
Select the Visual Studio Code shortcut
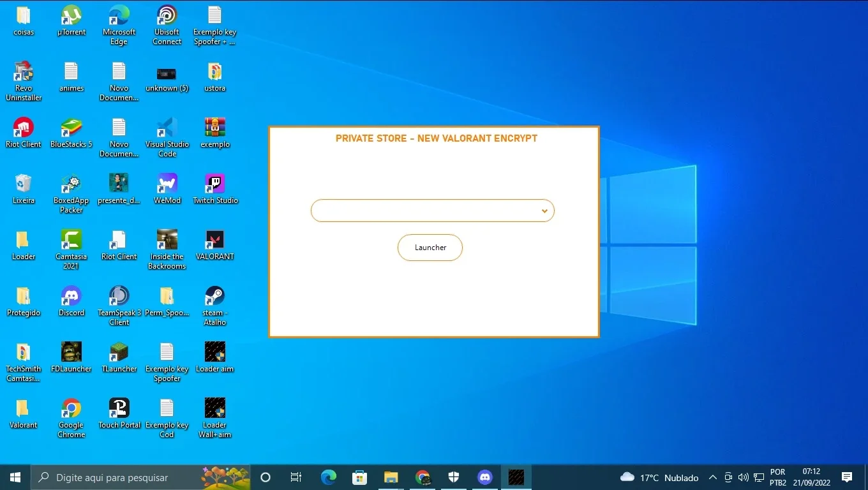click(167, 137)
